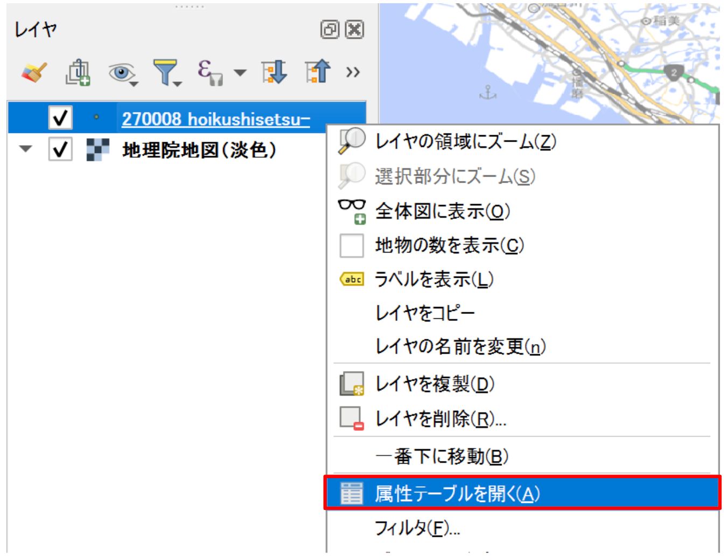Click the route 2 shield on the map

[x=673, y=73]
